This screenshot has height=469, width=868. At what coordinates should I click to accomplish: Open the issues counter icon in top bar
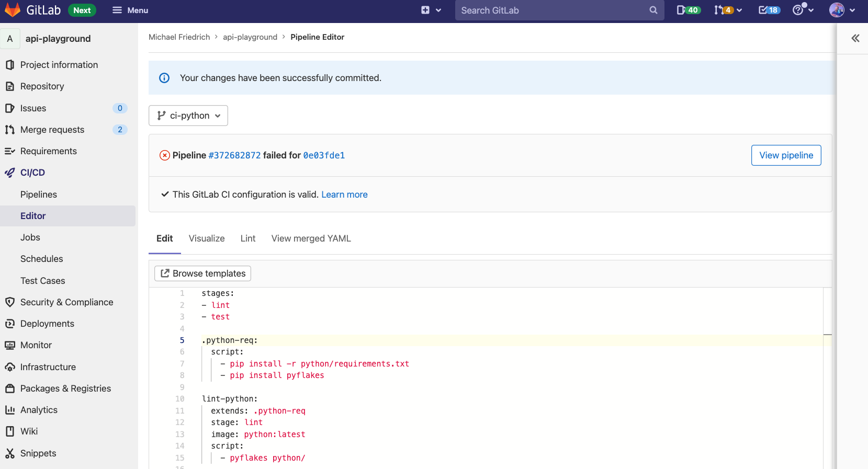click(x=687, y=10)
